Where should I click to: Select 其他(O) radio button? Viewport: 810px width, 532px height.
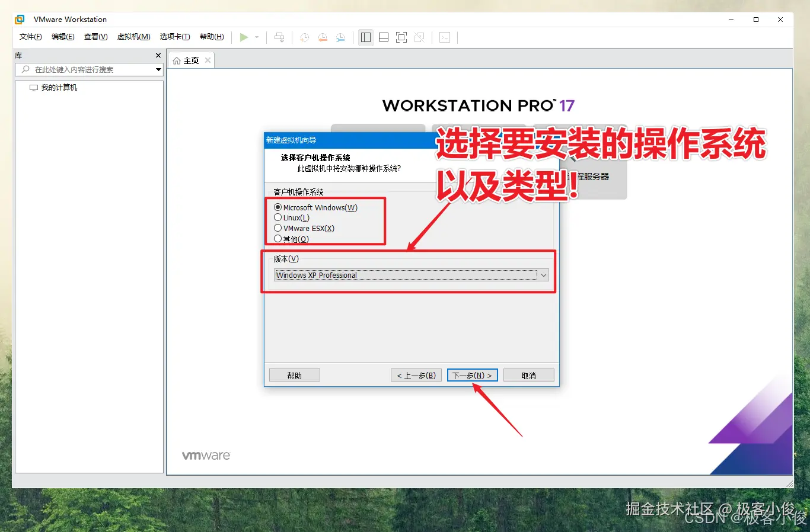(x=278, y=239)
